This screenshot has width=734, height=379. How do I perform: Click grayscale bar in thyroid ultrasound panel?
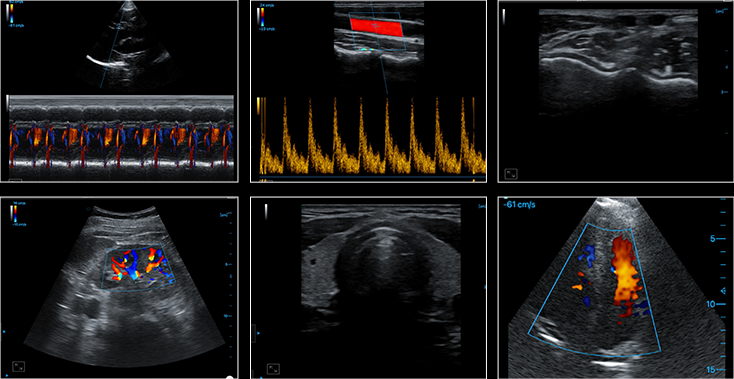click(x=265, y=211)
